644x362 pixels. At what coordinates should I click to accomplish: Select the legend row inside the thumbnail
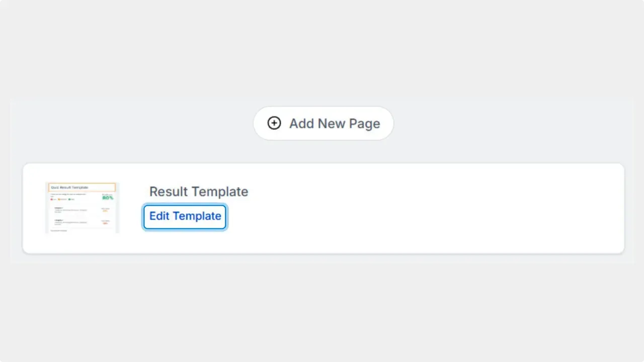(x=62, y=199)
